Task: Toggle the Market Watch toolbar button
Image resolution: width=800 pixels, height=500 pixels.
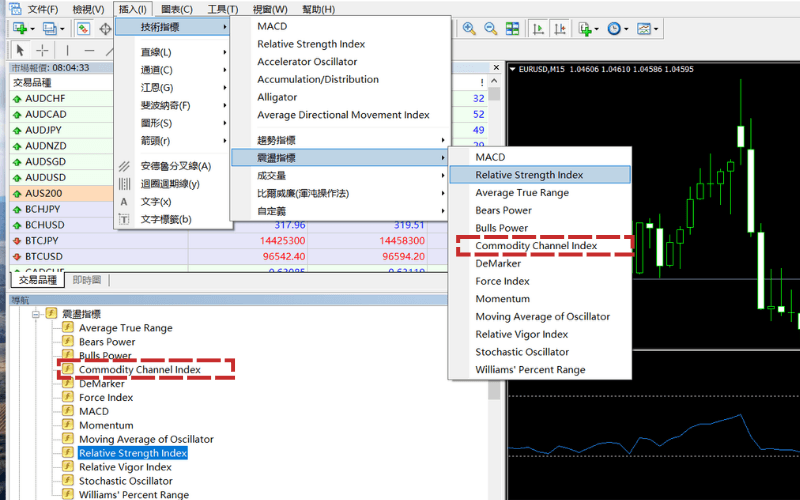Action: click(83, 29)
